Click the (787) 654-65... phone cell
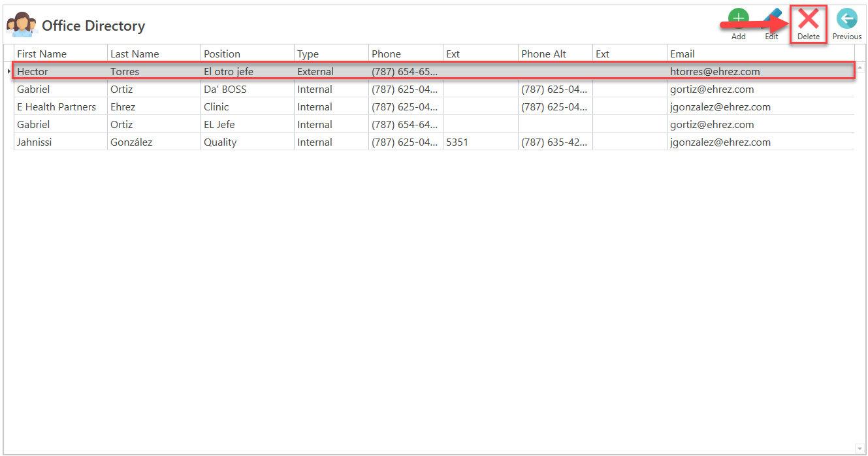This screenshot has height=456, width=868. pos(406,71)
